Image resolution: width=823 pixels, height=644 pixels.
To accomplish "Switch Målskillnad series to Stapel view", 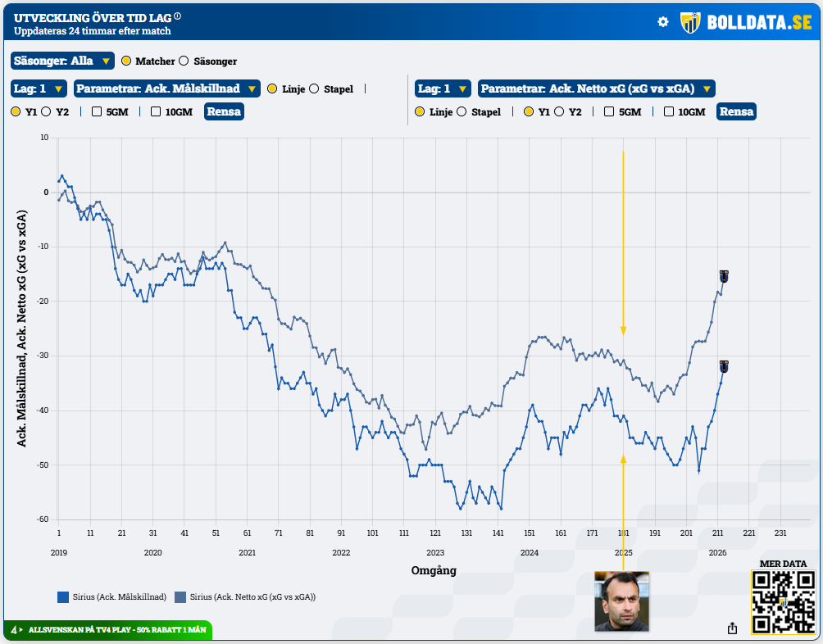I will click(314, 88).
